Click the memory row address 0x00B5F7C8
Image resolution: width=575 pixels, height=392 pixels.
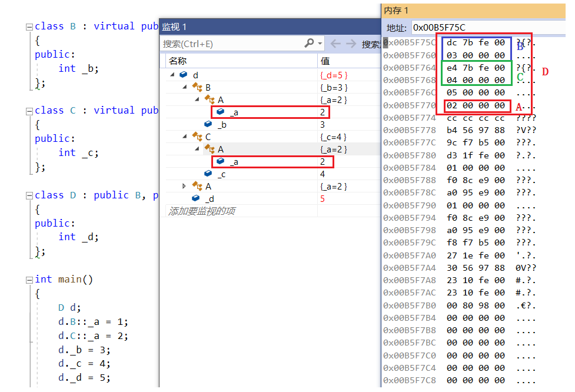click(410, 380)
